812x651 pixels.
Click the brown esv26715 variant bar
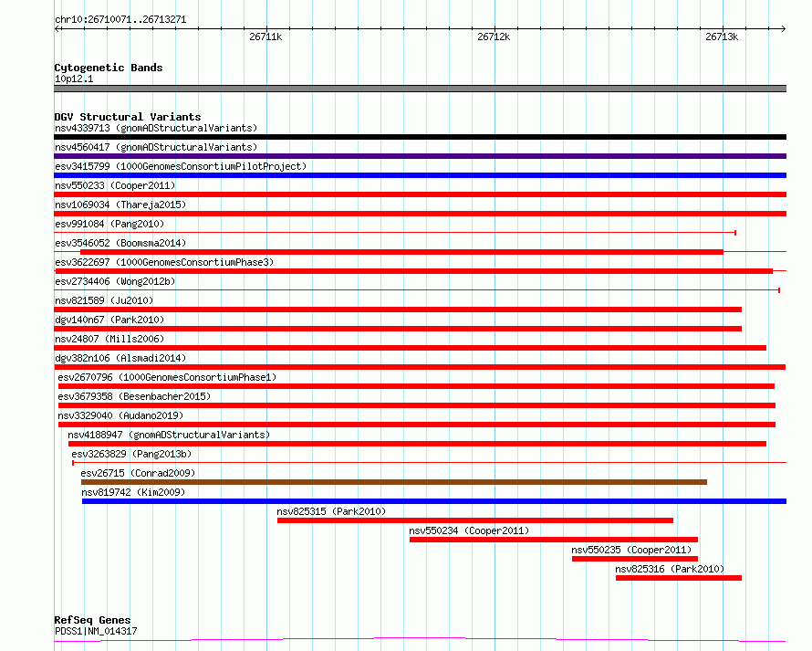click(x=394, y=482)
